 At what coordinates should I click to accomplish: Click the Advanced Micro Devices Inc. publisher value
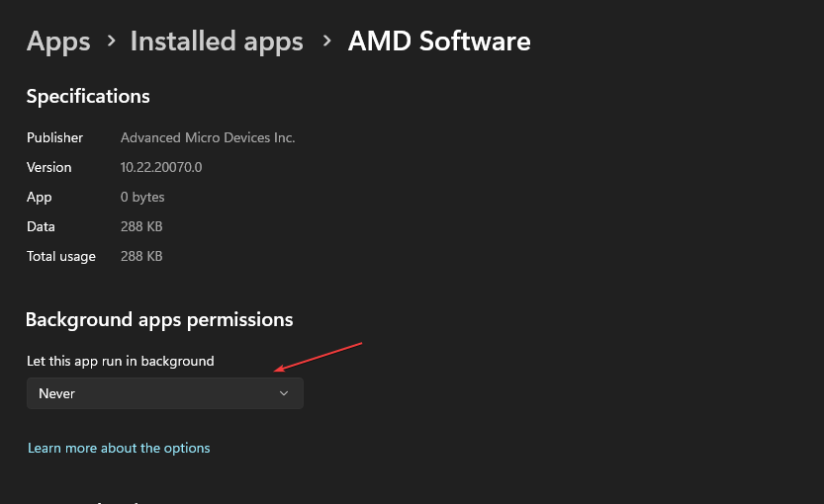[x=208, y=137]
